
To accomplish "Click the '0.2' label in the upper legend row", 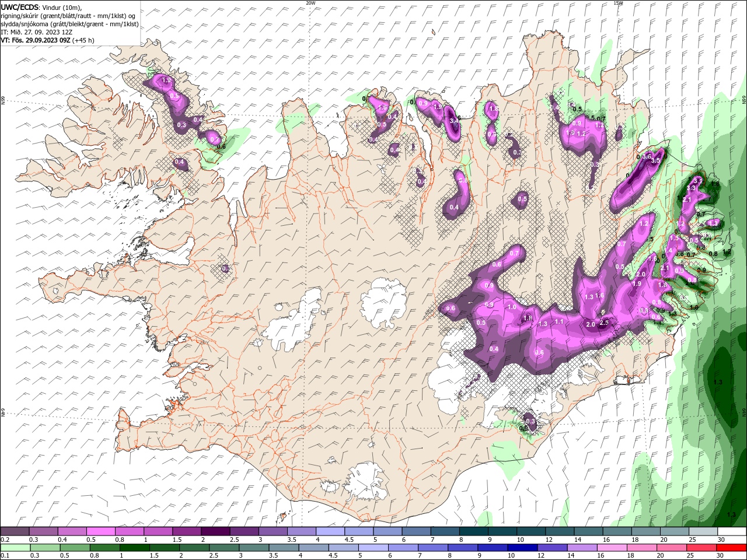I will tap(5, 540).
